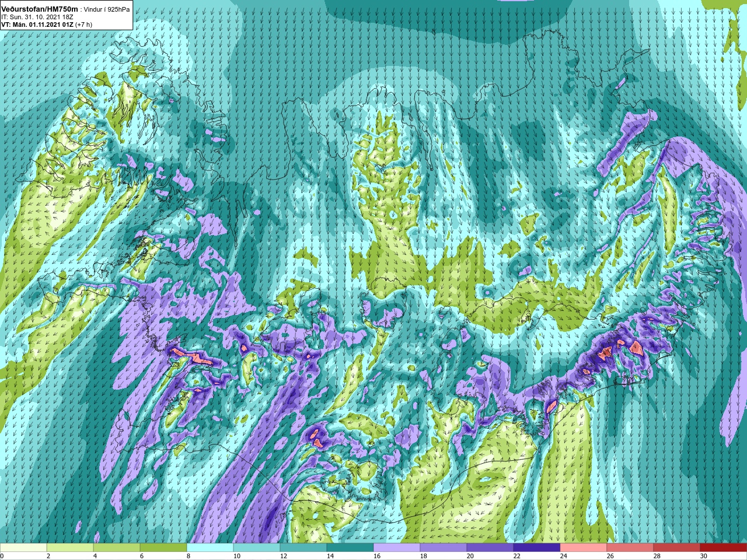The width and height of the screenshot is (747, 560).
Task: Click the legend value '2'
Action: click(48, 556)
